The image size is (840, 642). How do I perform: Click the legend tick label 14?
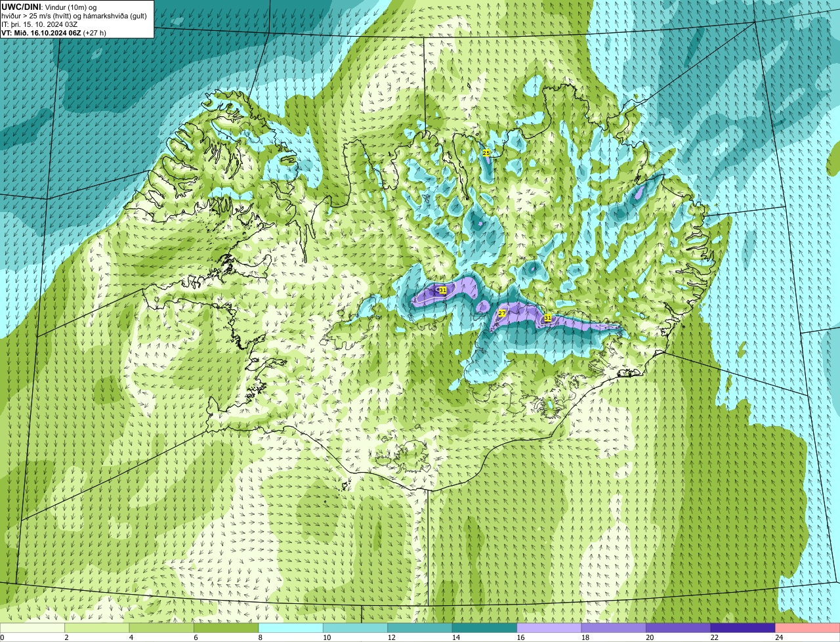point(455,637)
